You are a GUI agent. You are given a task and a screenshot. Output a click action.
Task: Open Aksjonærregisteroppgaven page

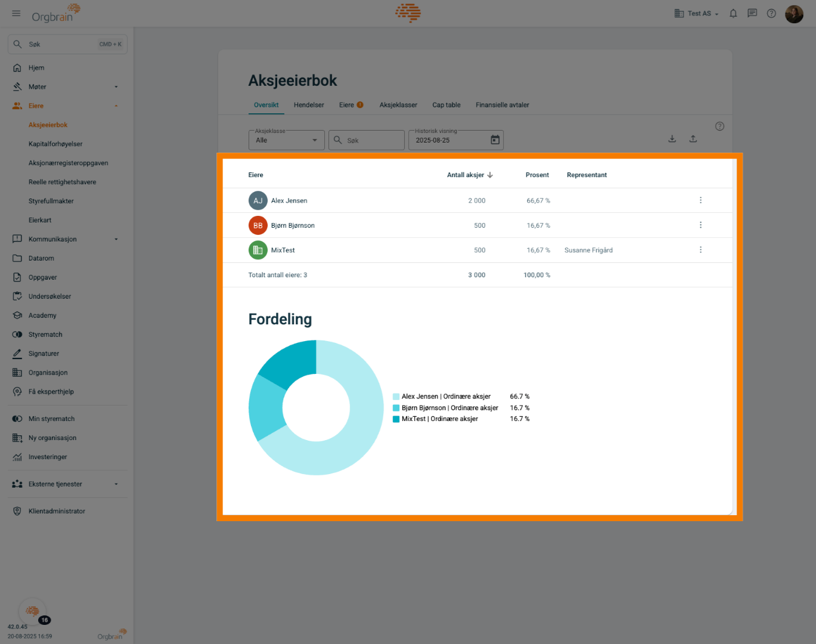[69, 163]
